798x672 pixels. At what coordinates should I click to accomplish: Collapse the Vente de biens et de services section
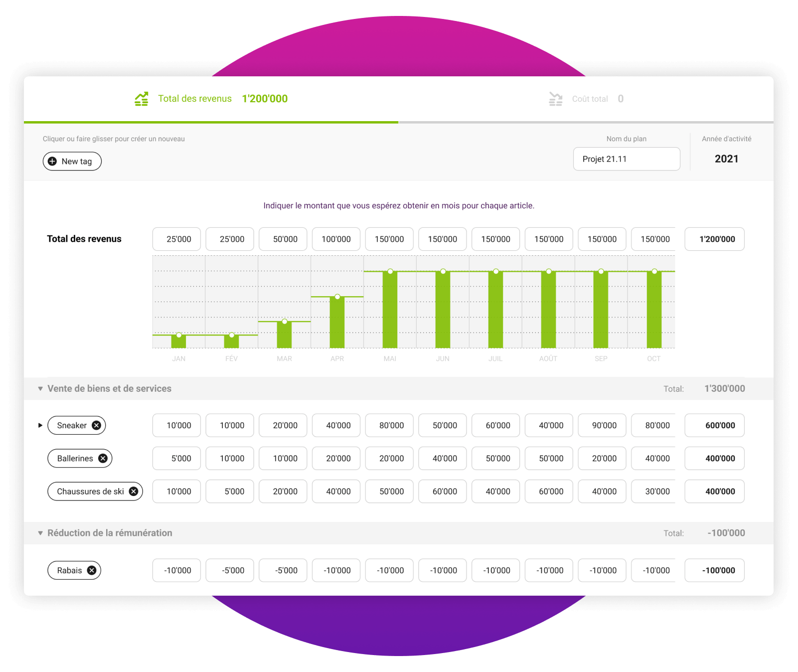[x=40, y=389]
